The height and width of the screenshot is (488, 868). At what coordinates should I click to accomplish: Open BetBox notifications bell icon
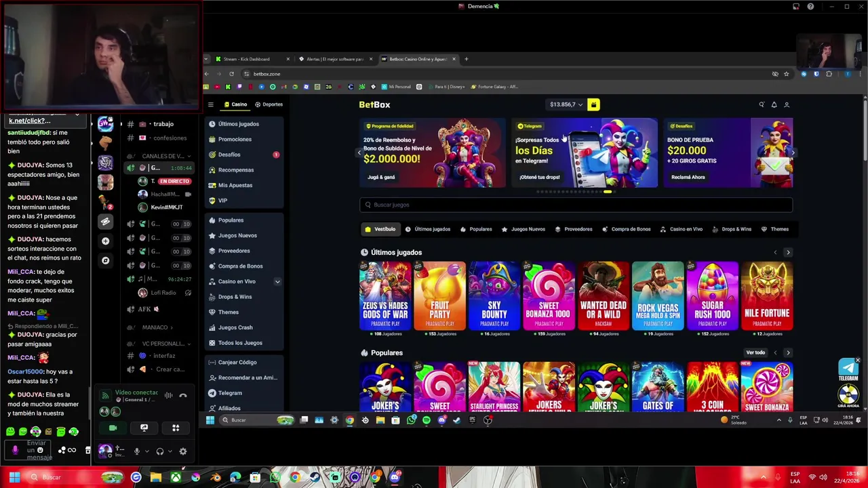pyautogui.click(x=774, y=104)
